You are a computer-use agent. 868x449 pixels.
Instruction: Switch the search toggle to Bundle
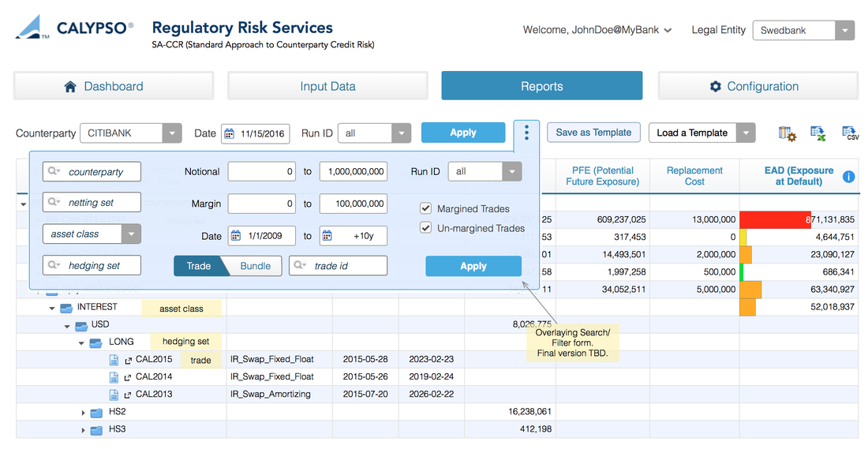(255, 266)
